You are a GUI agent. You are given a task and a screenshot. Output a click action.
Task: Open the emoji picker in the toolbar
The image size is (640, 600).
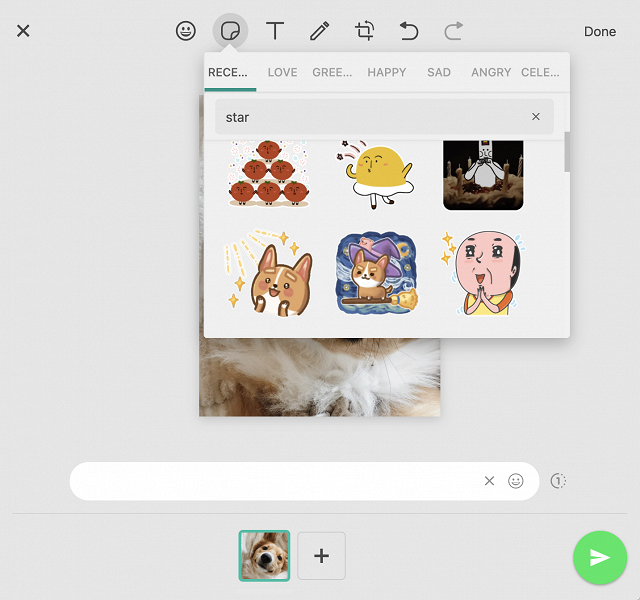[x=186, y=31]
